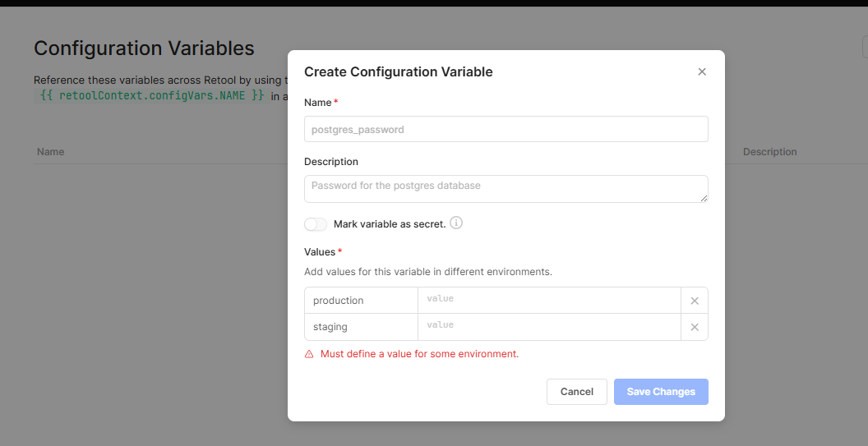Click the Description textarea resize handle
This screenshot has height=446, width=868.
704,198
